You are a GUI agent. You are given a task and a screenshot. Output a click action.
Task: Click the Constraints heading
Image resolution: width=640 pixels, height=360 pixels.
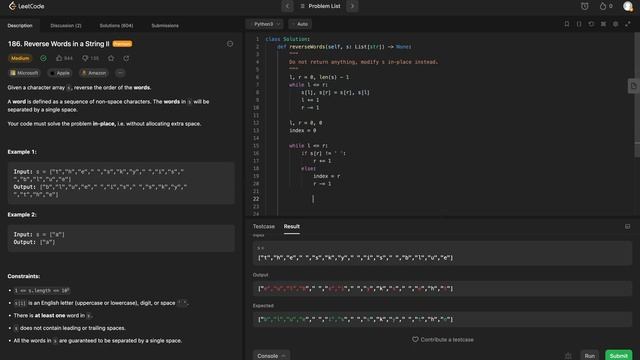click(24, 276)
